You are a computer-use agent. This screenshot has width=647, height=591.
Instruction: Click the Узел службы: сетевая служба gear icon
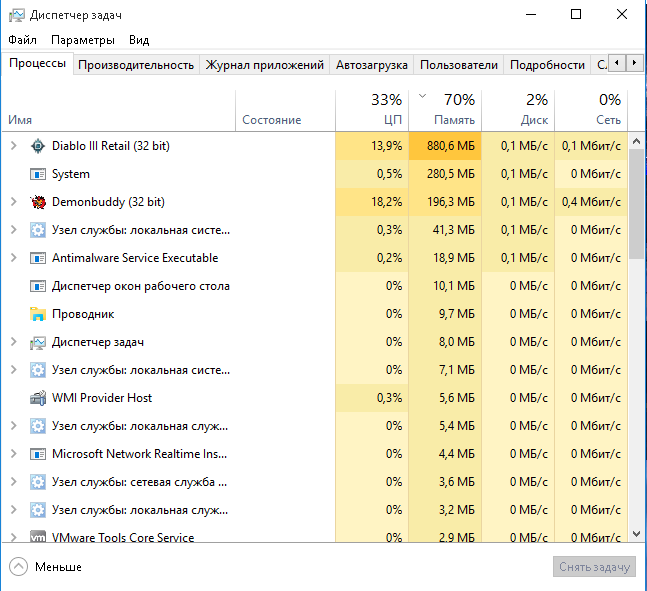click(x=38, y=482)
